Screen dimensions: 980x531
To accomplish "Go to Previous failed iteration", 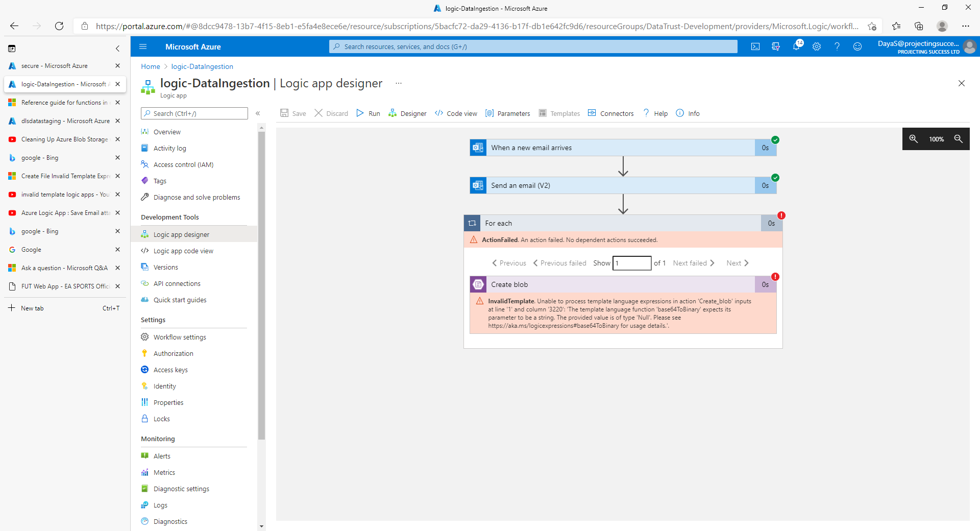I will click(x=559, y=263).
